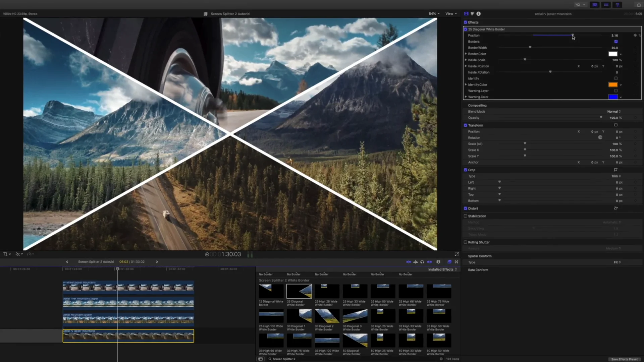This screenshot has width=644, height=362.
Task: Open the Spatial Conform Fit dropdown
Action: [x=616, y=262]
